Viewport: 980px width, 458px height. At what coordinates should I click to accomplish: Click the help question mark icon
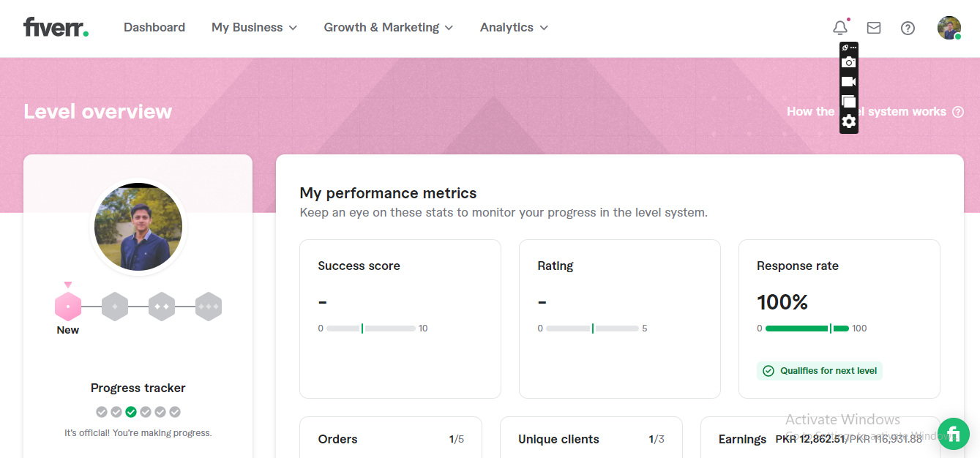908,28
